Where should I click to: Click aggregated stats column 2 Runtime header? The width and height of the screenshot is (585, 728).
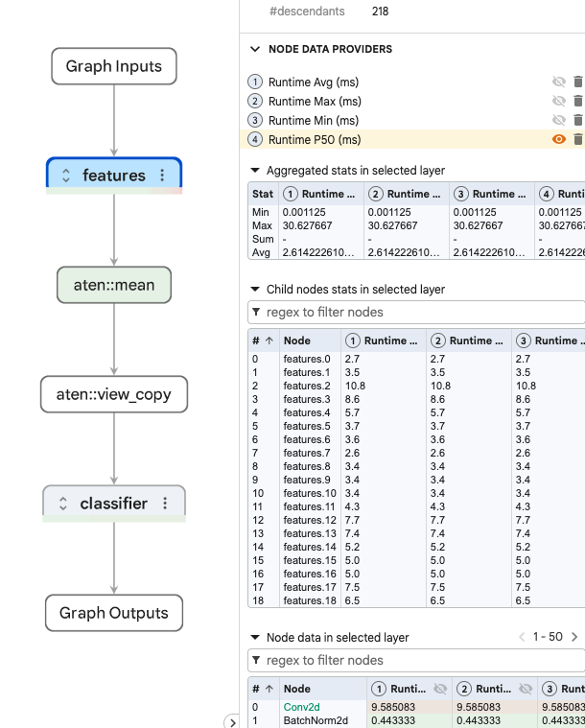click(x=407, y=194)
